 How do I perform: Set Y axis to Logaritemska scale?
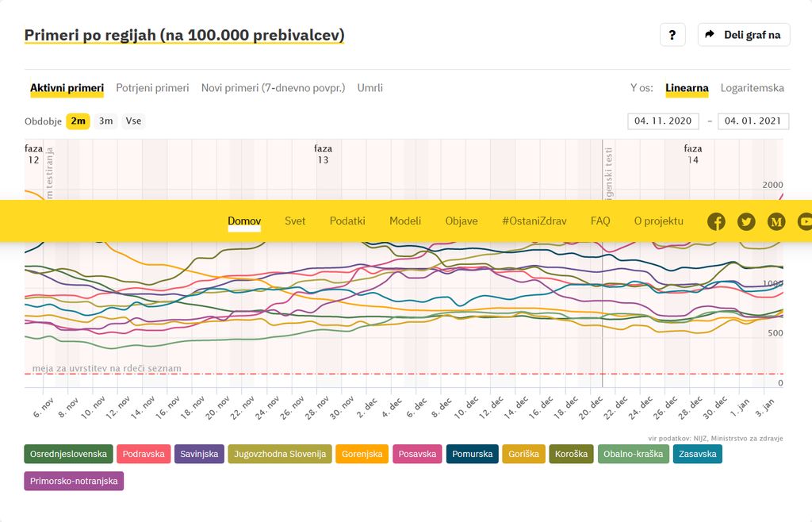(x=752, y=88)
